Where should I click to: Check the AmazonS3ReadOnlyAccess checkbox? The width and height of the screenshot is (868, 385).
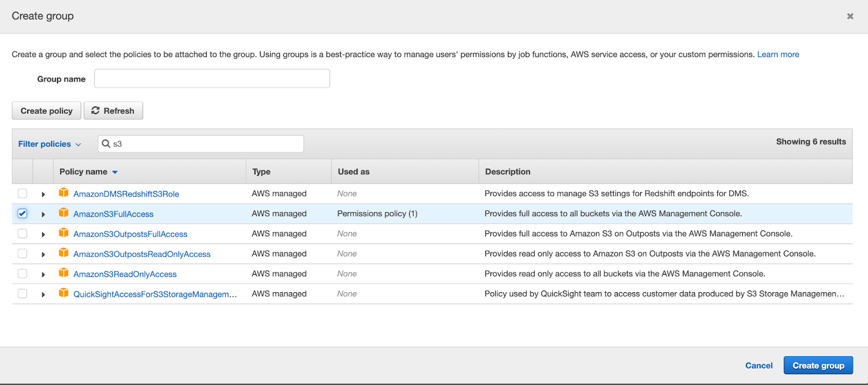pos(22,274)
